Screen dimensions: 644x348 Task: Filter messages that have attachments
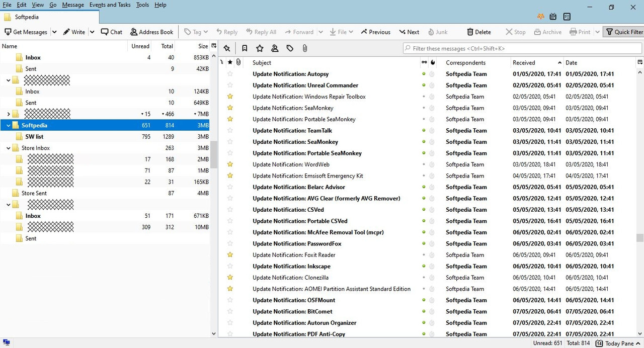[x=305, y=48]
